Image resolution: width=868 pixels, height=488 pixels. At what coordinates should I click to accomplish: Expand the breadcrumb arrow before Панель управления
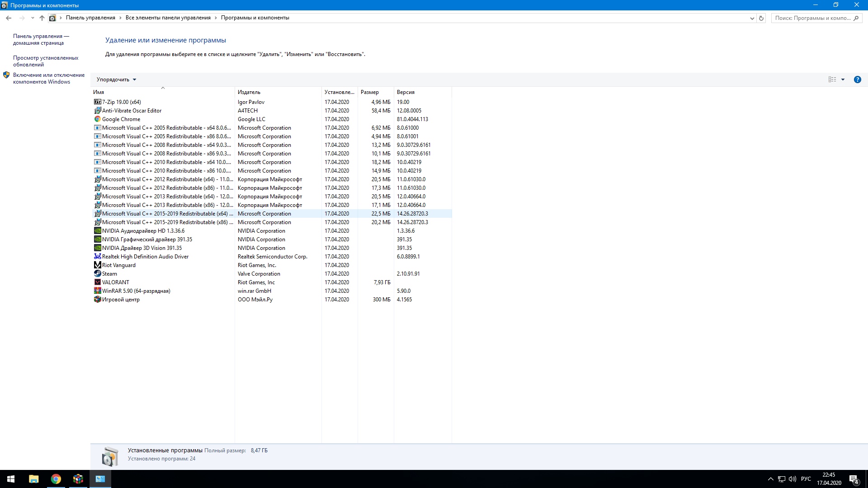coord(61,18)
